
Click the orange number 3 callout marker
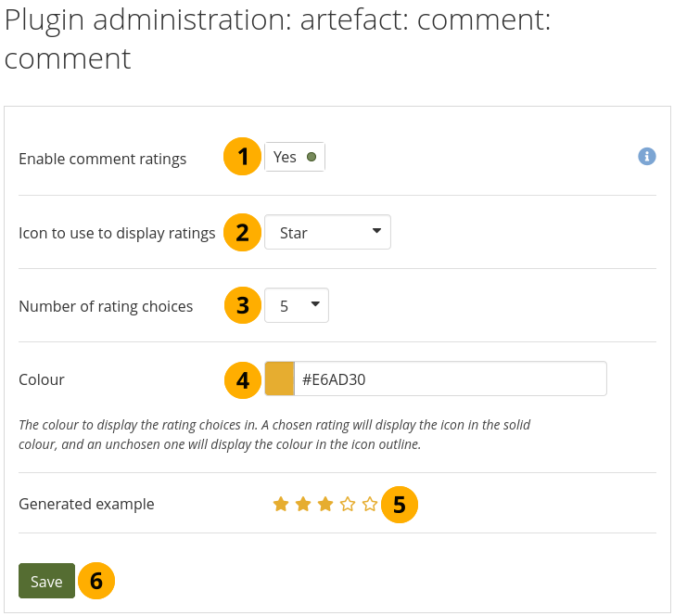243,305
